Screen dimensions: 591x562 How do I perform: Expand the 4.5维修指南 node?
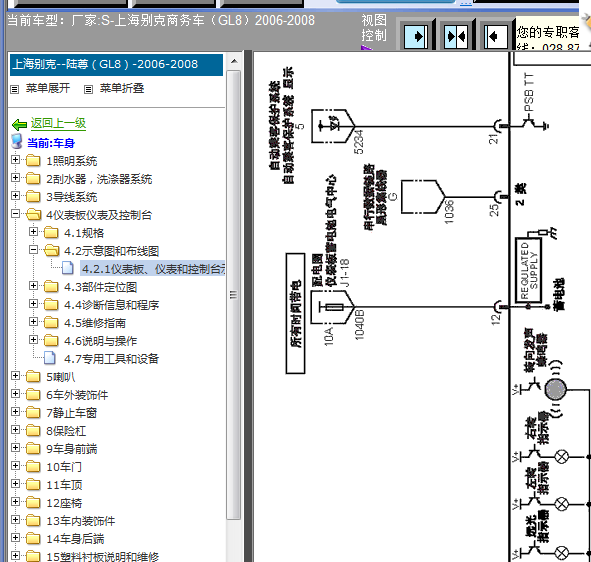(x=33, y=322)
